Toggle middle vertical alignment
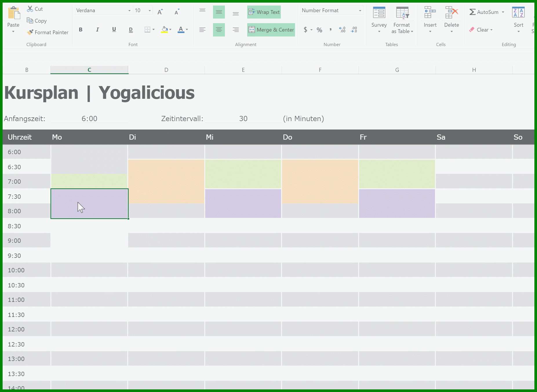This screenshot has height=392, width=537. [x=219, y=12]
